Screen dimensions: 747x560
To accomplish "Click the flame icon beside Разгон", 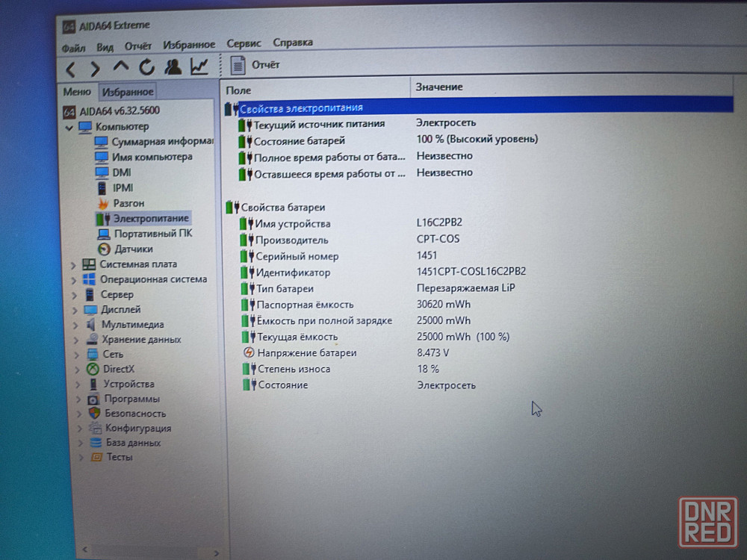I will point(103,203).
